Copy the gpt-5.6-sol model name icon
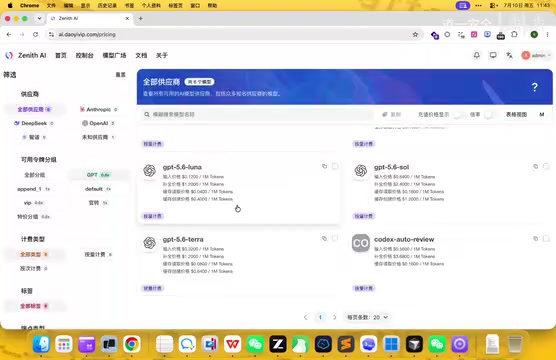 (535, 166)
